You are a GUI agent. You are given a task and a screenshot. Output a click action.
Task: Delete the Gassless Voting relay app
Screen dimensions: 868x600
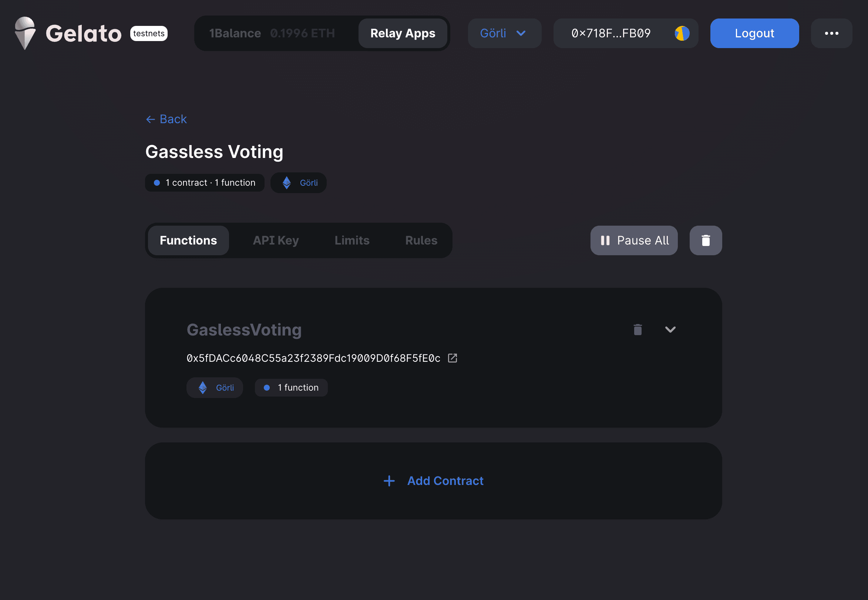point(706,240)
